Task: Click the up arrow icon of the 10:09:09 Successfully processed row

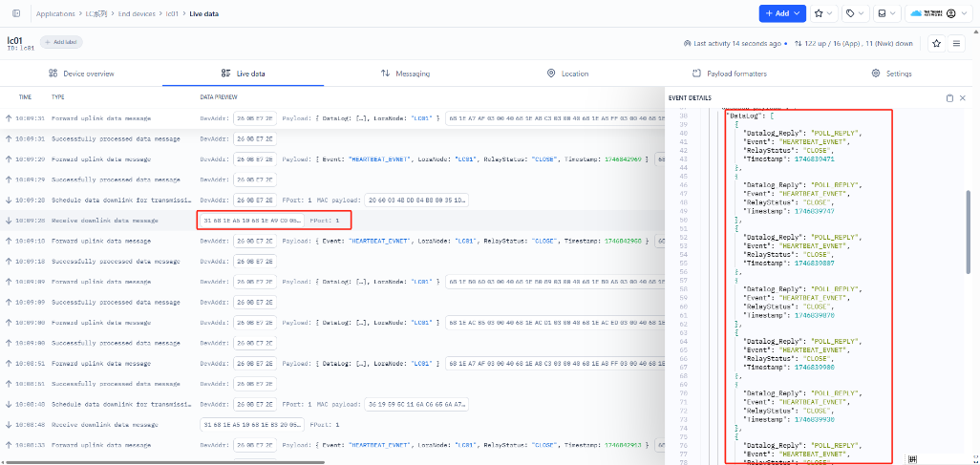Action: tap(9, 302)
